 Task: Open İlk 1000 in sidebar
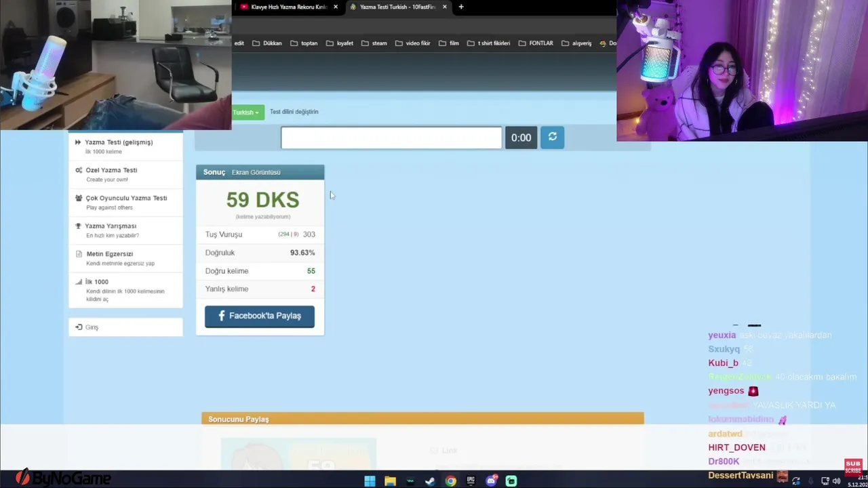point(125,289)
